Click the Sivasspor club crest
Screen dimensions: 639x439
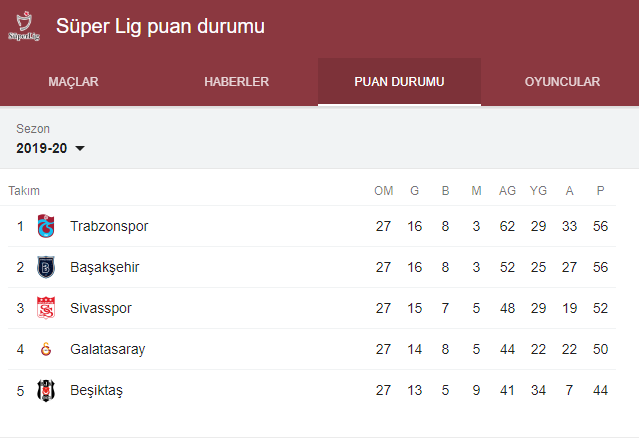(46, 308)
